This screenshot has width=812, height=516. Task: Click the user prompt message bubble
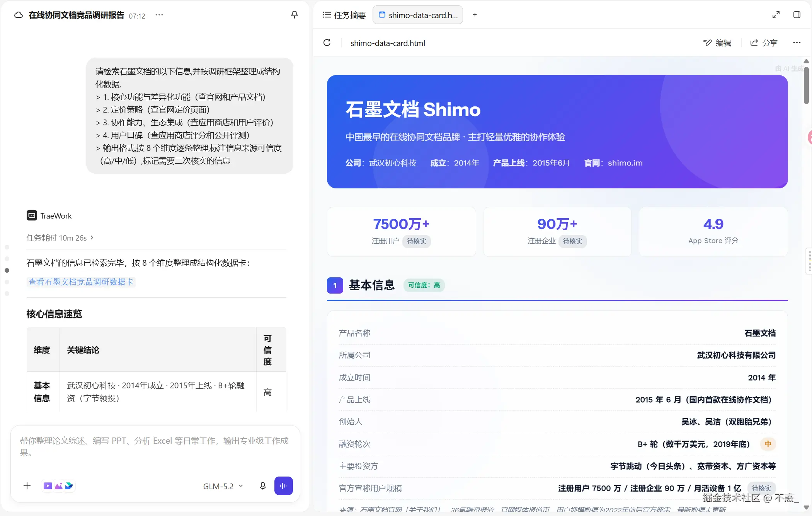point(190,116)
